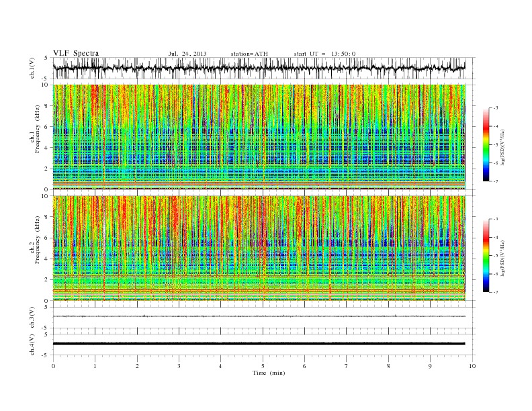Click inside the ch.2 spectrogram panel
This screenshot has width=532, height=411.
pyautogui.click(x=259, y=248)
